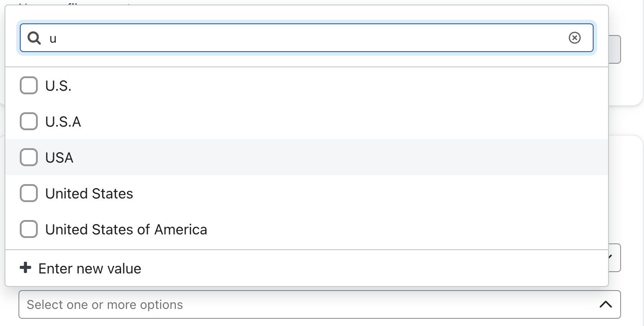This screenshot has height=326, width=644.
Task: Check the U.S.A checkbox
Action: [29, 121]
